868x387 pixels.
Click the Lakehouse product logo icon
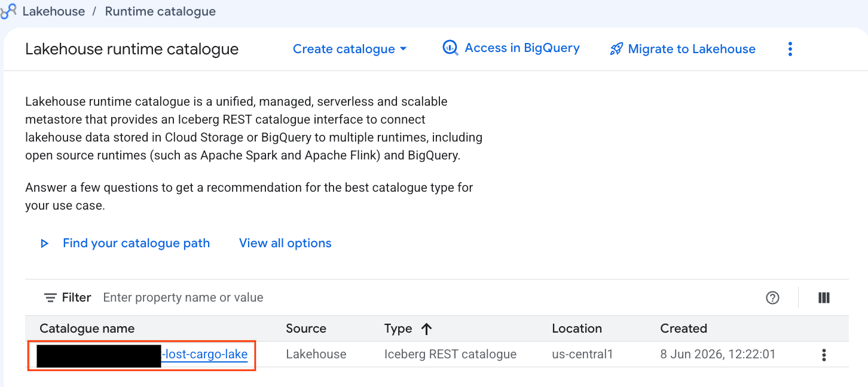pos(8,11)
